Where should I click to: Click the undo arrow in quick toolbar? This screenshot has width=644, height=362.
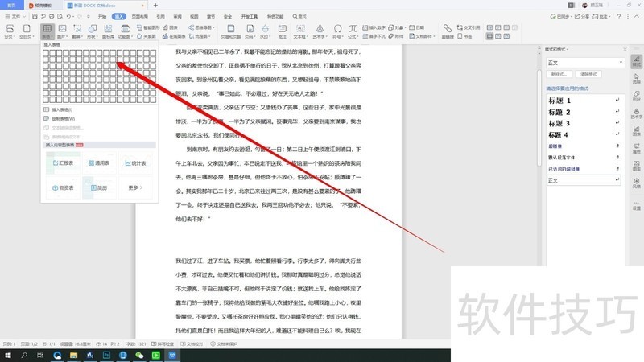[x=68, y=16]
